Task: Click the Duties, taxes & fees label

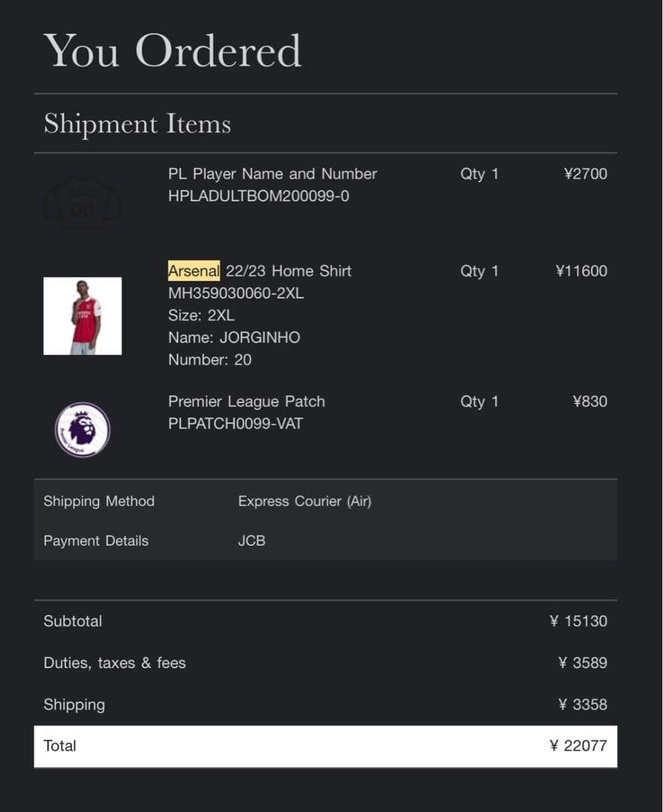Action: 114,663
